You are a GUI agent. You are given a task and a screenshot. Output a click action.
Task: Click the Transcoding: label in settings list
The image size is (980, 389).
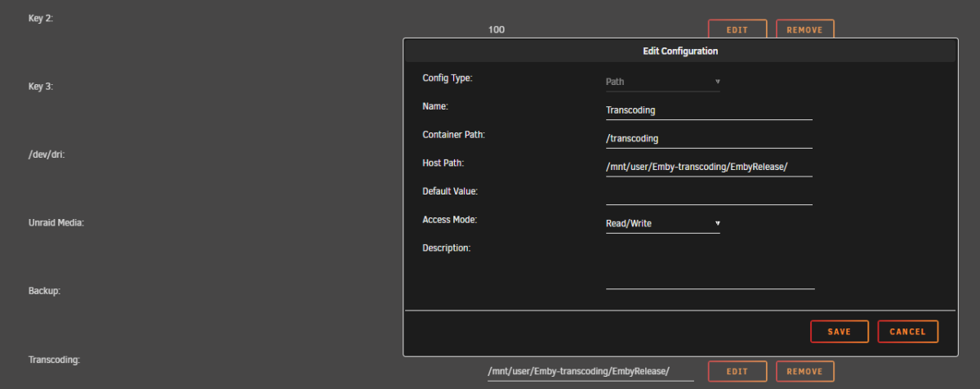tap(54, 360)
